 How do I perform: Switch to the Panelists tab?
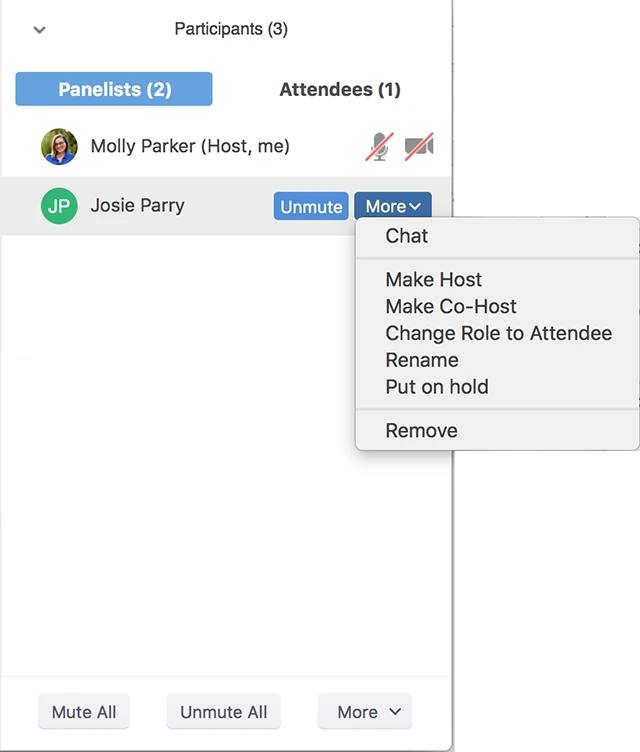[114, 89]
